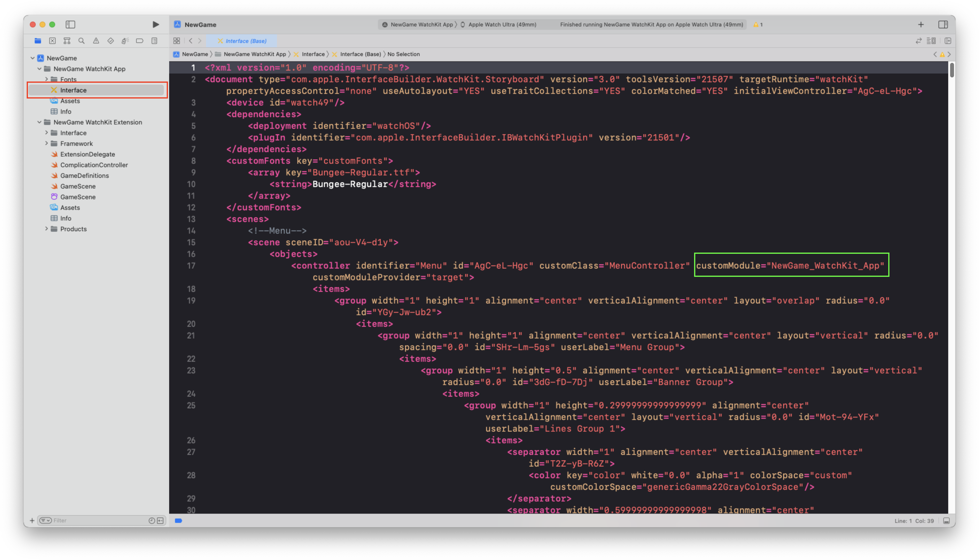Image resolution: width=979 pixels, height=560 pixels.
Task: Select the highlighted Interface storyboard file
Action: [96, 90]
